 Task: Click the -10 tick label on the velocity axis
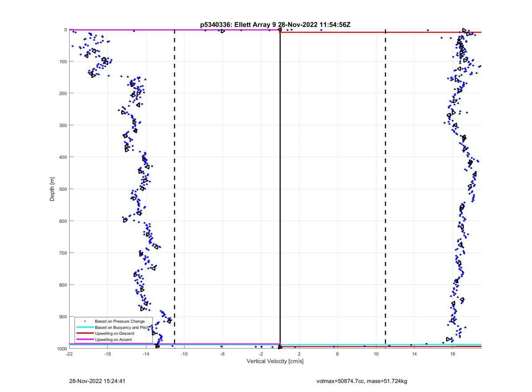(x=184, y=354)
